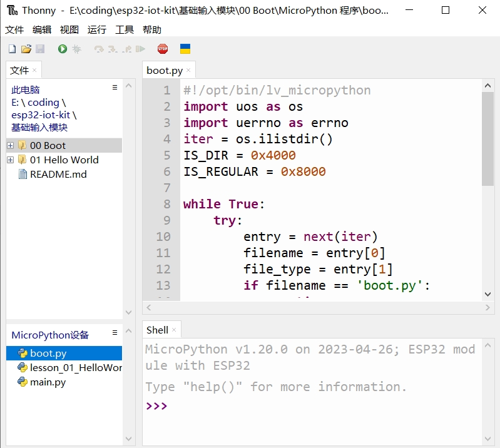500x448 pixels.
Task: Click the Save floppy disk icon
Action: (x=40, y=49)
